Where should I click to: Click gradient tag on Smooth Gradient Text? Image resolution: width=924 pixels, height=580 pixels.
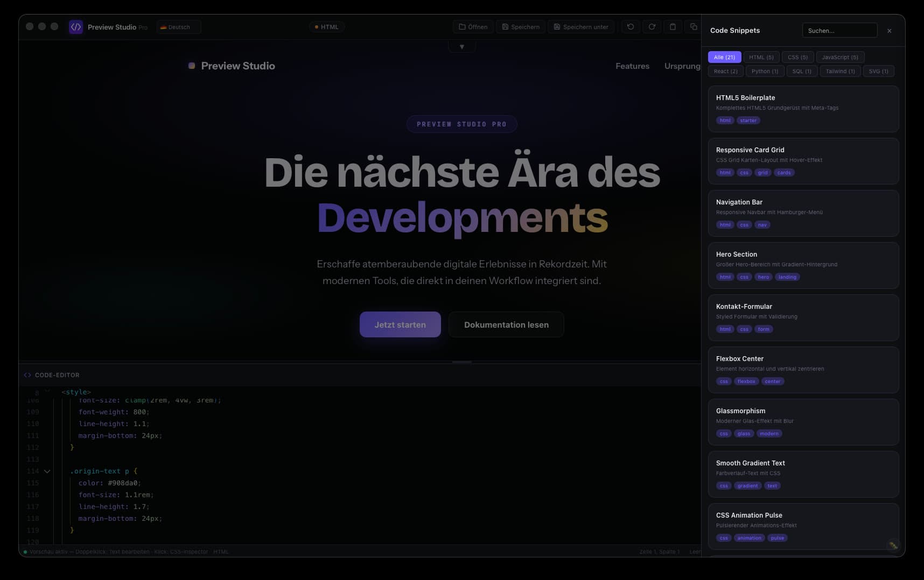(x=747, y=486)
